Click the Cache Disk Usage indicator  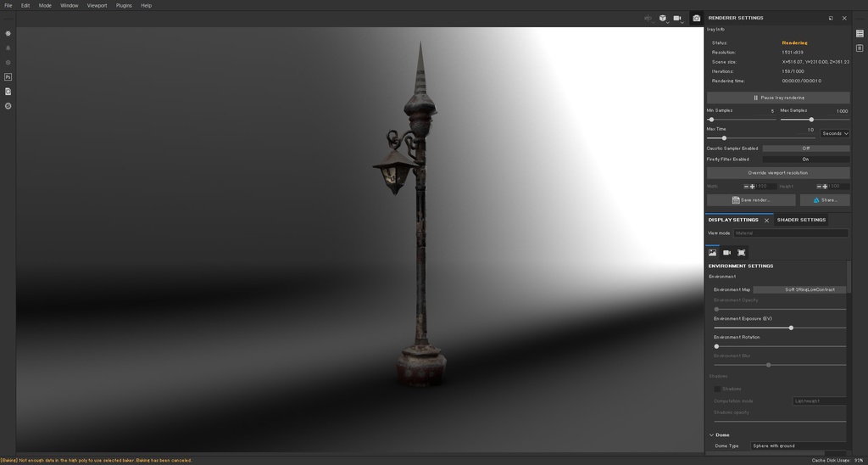(838, 461)
